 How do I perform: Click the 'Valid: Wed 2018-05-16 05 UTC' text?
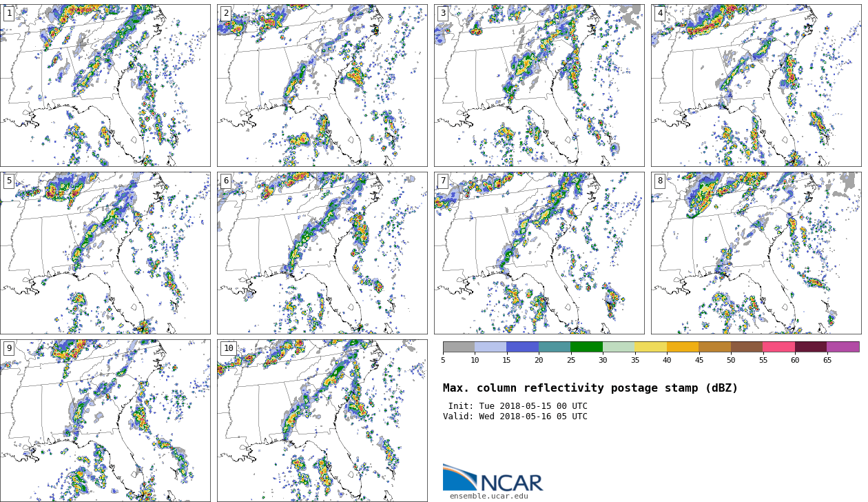tap(515, 416)
